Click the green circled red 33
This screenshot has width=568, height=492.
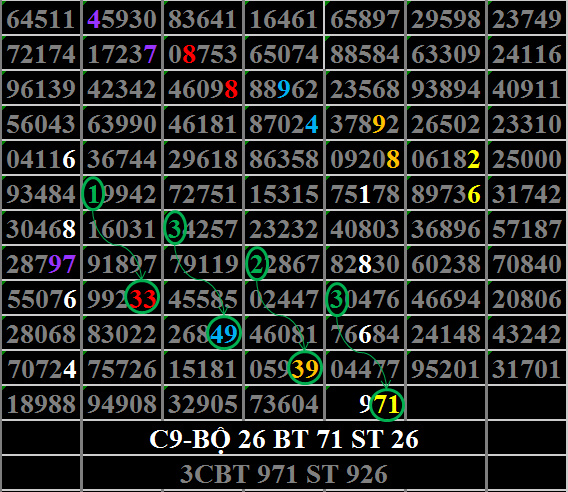[x=142, y=297]
